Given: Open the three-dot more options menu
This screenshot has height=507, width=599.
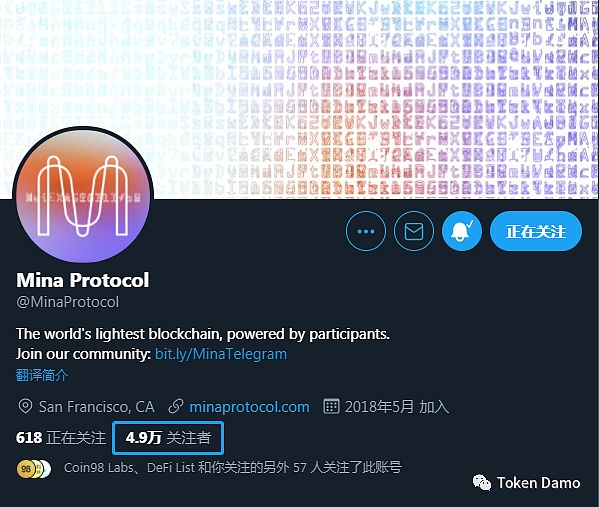Looking at the screenshot, I should tap(366, 231).
